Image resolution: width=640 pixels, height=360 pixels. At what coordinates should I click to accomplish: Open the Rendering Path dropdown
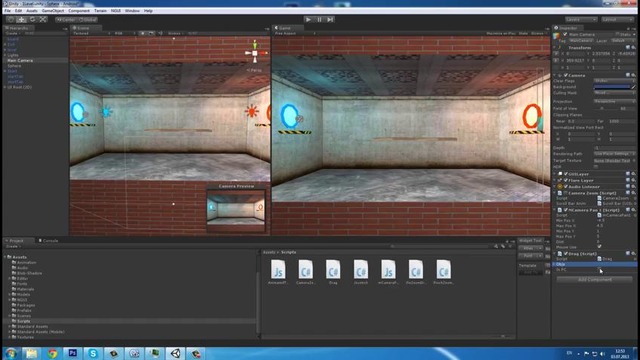(x=614, y=154)
